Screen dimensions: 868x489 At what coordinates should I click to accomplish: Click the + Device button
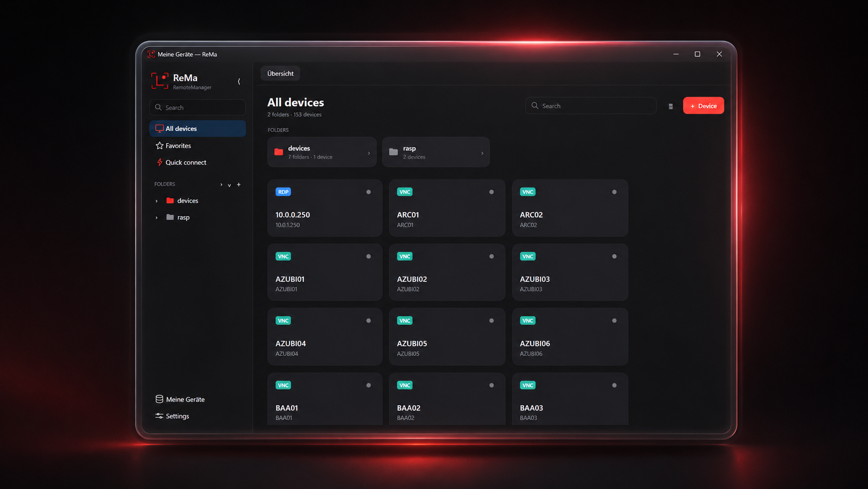(x=703, y=105)
